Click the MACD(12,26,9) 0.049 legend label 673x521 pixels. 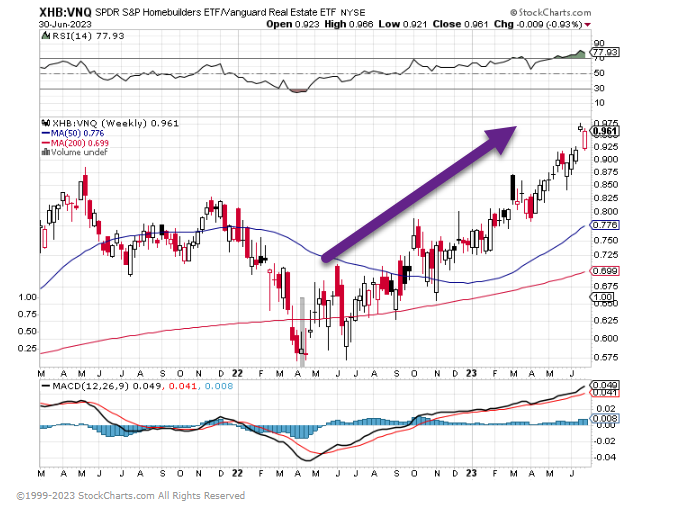click(101, 386)
